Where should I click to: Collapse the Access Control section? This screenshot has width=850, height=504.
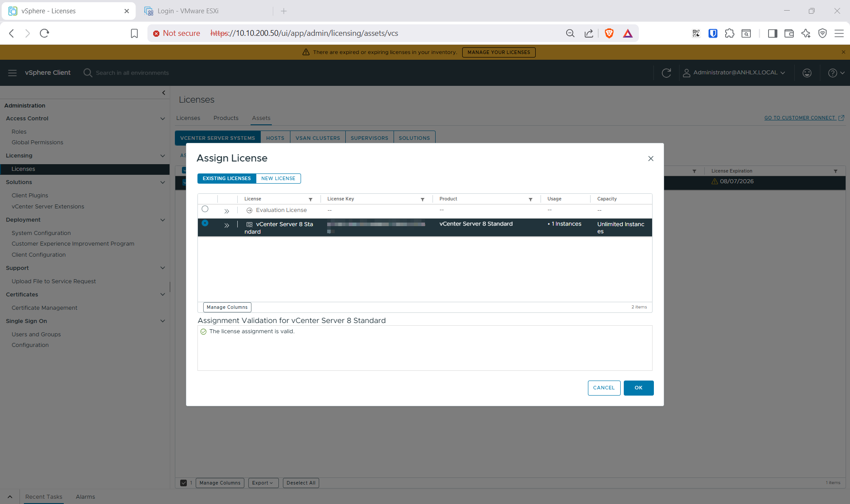coord(162,119)
